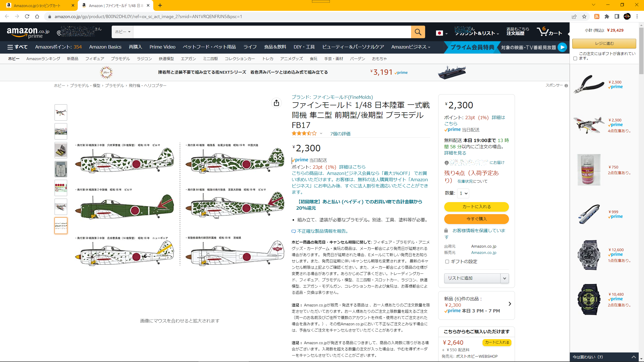
Task: Navigate back with browser back arrow
Action: click(7, 17)
